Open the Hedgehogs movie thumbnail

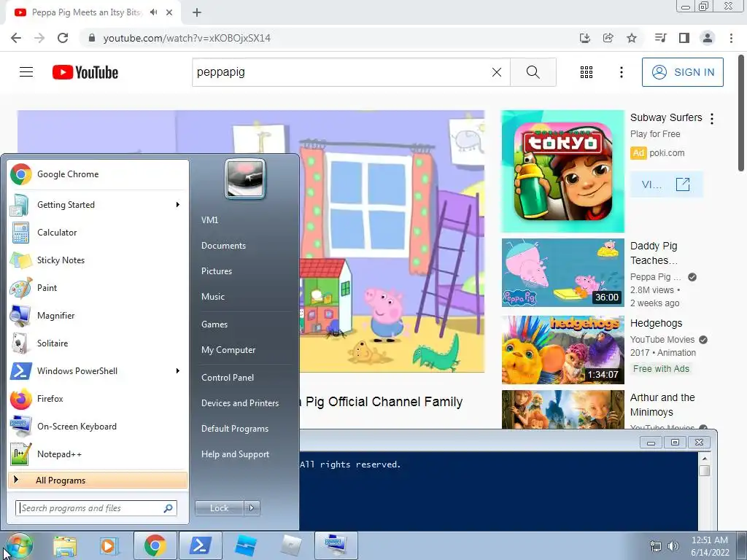(562, 350)
